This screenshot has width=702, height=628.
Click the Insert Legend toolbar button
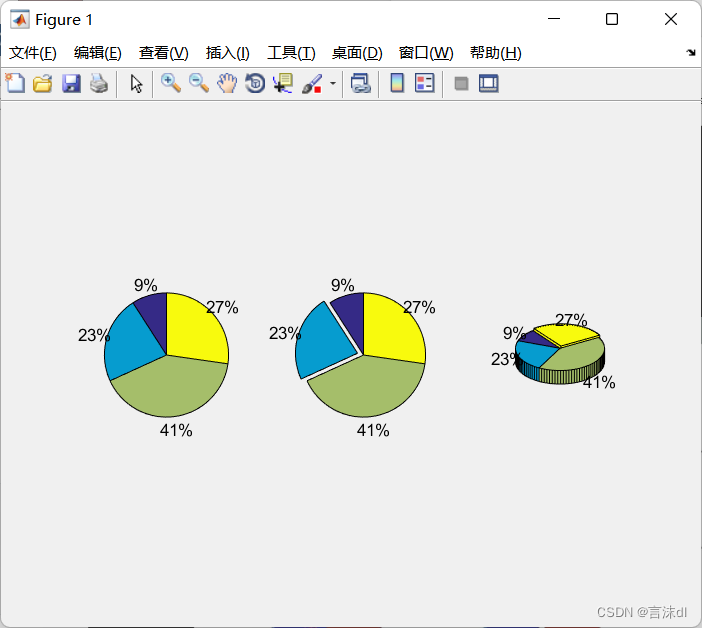425,84
